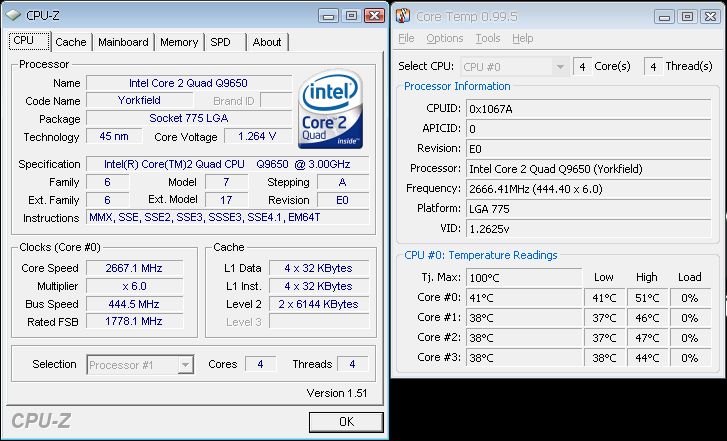Click Core #0 High temperature '51°C'
Image resolution: width=727 pixels, height=441 pixels.
pos(647,298)
